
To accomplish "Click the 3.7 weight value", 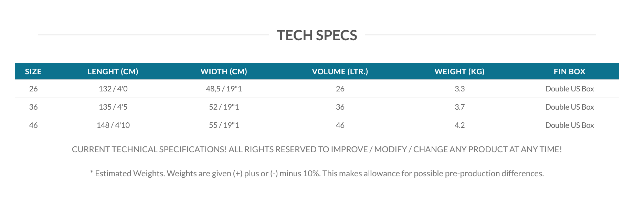I will click(460, 107).
